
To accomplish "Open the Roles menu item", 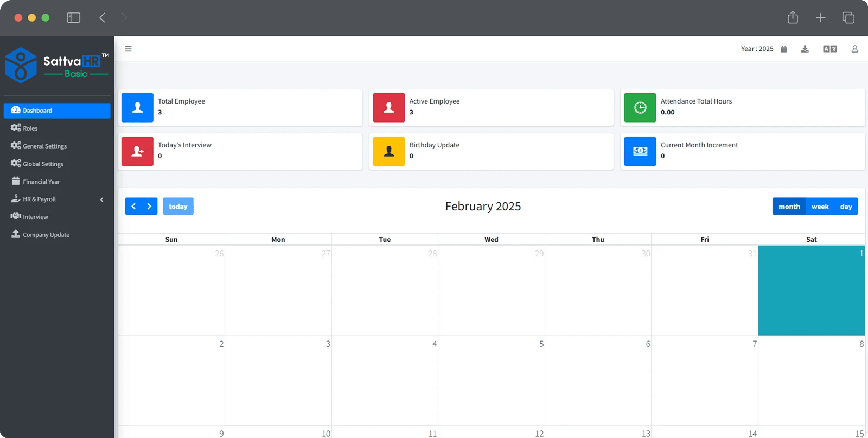I will [57, 128].
